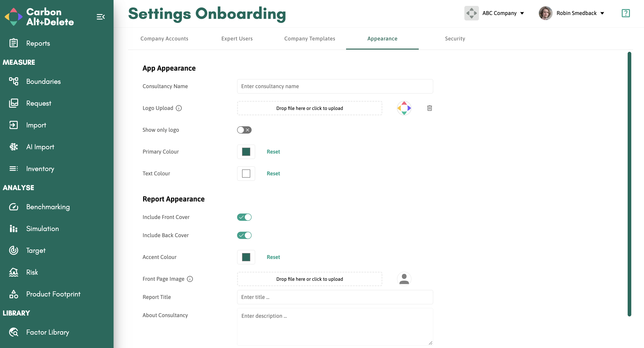
Task: Disable Include Back Cover switch
Action: [244, 235]
